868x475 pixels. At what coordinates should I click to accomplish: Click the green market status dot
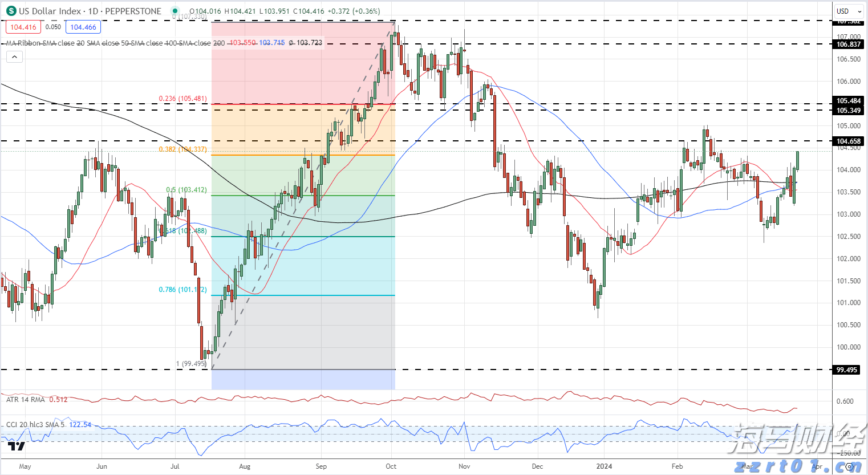(175, 11)
